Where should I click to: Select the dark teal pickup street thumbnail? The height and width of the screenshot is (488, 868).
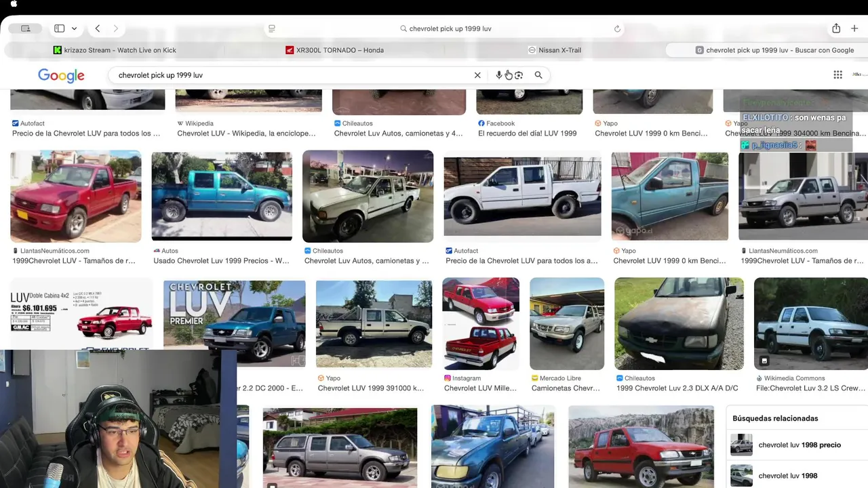[x=492, y=446]
